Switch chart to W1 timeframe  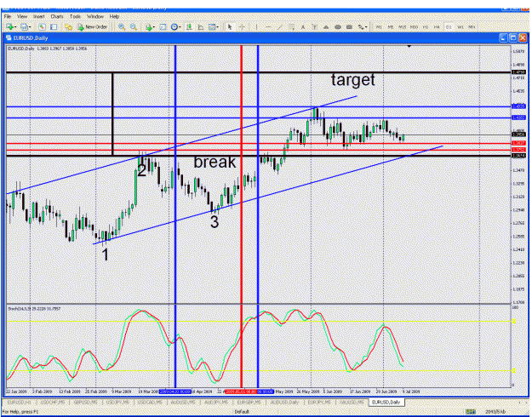tap(460, 26)
